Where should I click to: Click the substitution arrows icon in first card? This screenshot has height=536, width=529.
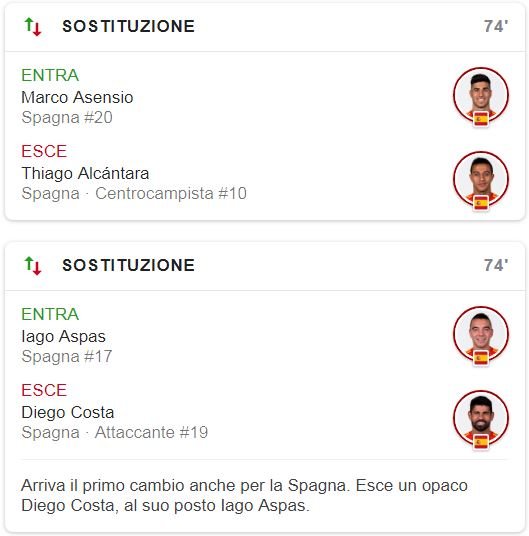(33, 27)
